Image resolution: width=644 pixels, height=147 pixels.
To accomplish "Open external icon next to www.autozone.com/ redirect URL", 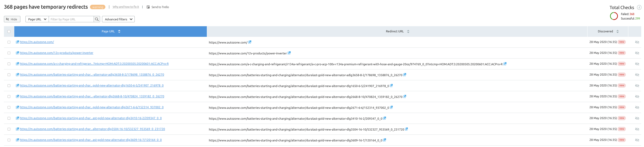I will [x=250, y=42].
